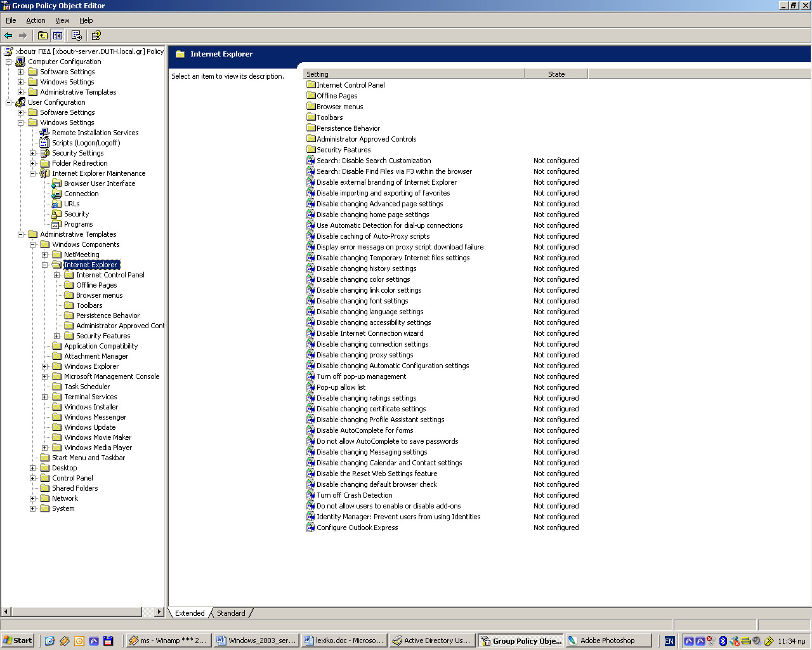Screen dimensions: 812x650
Task: Open the File menu
Action: pos(11,20)
